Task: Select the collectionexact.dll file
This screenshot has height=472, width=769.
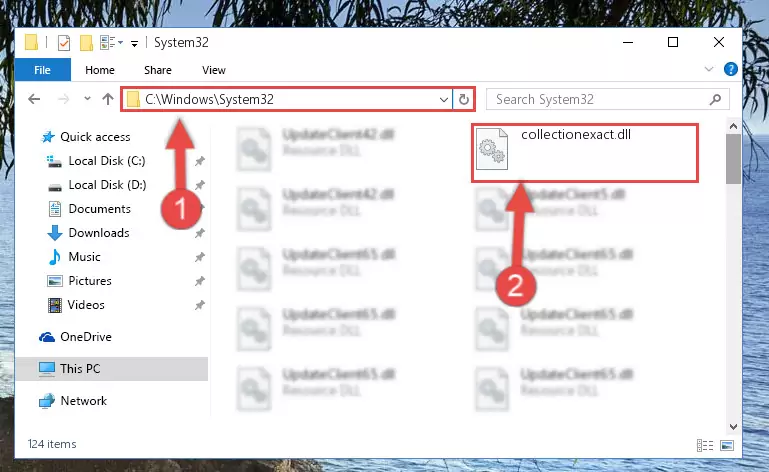Action: click(585, 153)
